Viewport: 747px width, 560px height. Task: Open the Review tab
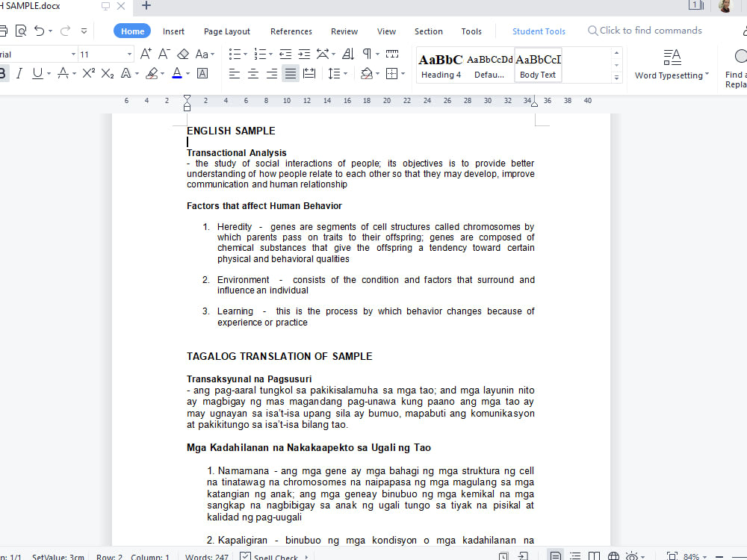coord(344,31)
